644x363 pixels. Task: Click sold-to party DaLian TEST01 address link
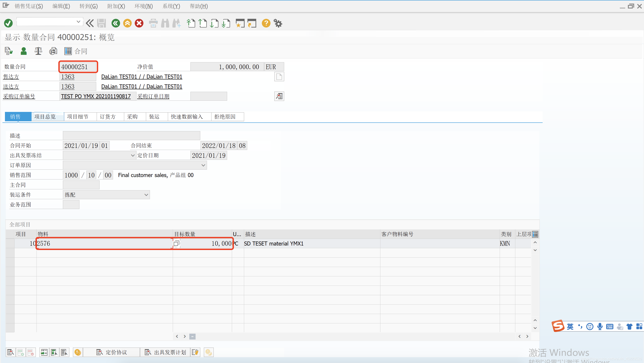(x=141, y=77)
